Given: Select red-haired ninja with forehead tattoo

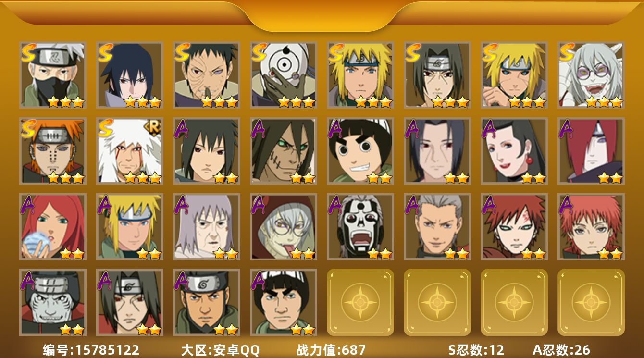Looking at the screenshot, I should click(x=514, y=227).
